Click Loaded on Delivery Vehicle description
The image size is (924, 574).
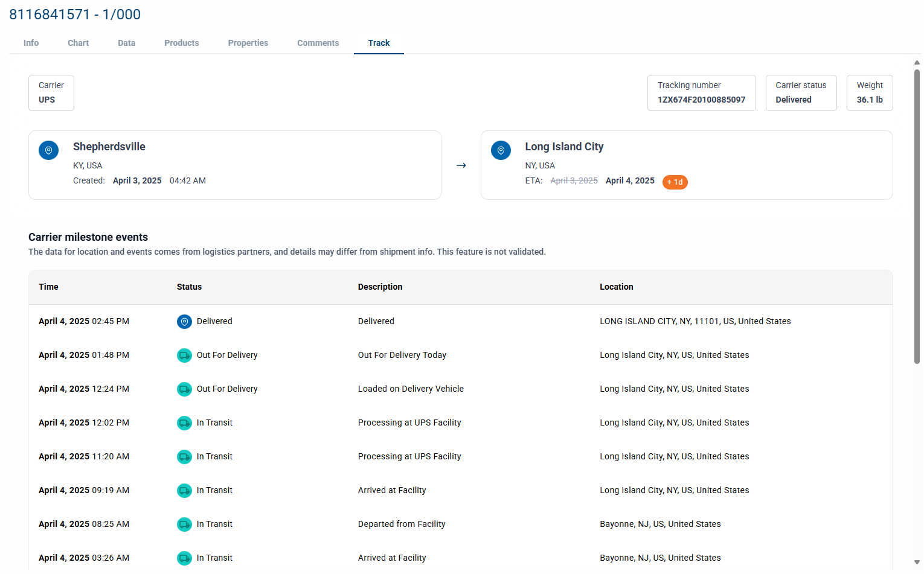(411, 389)
